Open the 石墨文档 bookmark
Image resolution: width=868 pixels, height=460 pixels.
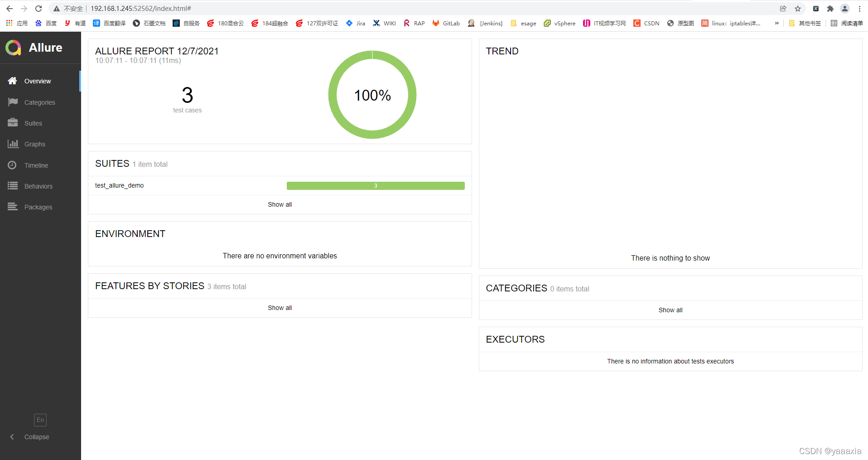point(149,23)
